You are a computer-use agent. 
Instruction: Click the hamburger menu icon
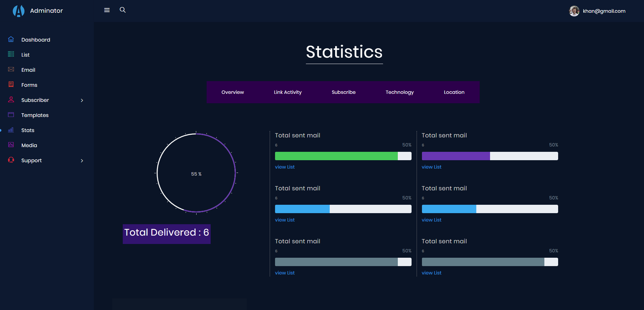point(107,10)
